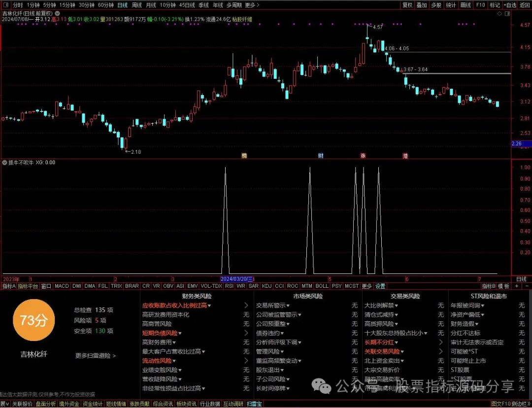Switch to 日线 daily period
The height and width of the screenshot is (408, 532).
point(122,5)
